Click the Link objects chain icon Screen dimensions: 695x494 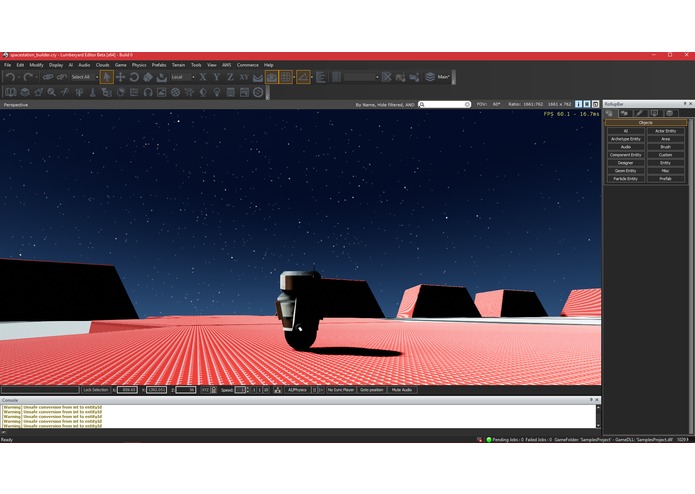click(48, 77)
